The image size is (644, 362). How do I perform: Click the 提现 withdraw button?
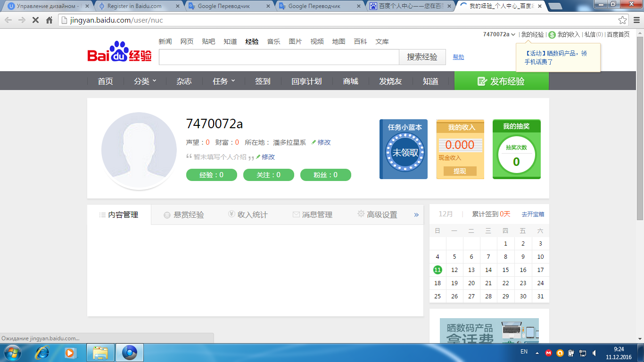tap(460, 171)
